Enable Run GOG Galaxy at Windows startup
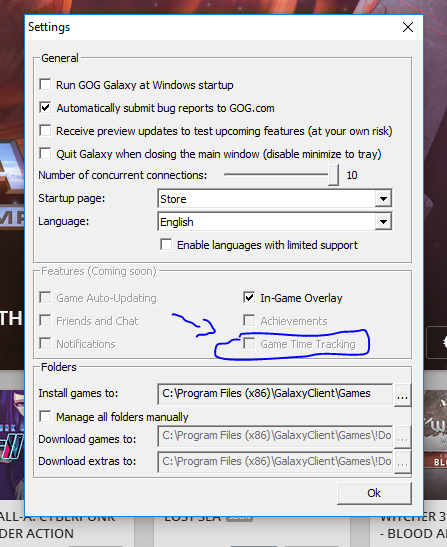This screenshot has width=447, height=547. click(45, 84)
